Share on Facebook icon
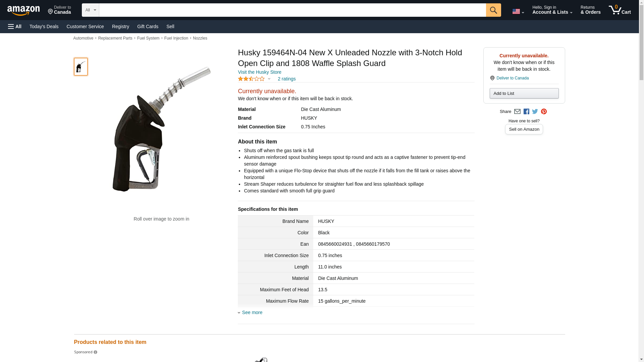The height and width of the screenshot is (362, 644). coord(526,112)
